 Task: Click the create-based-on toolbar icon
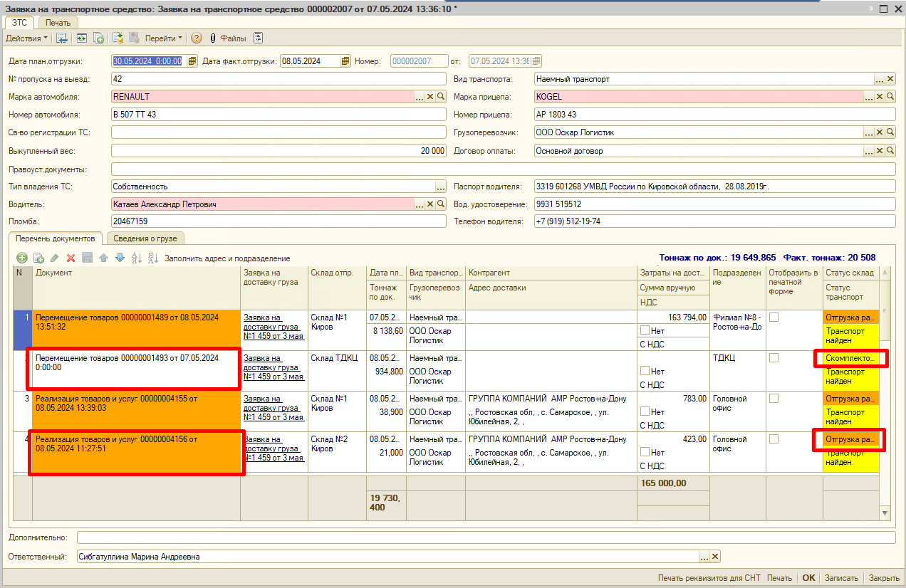pos(99,38)
